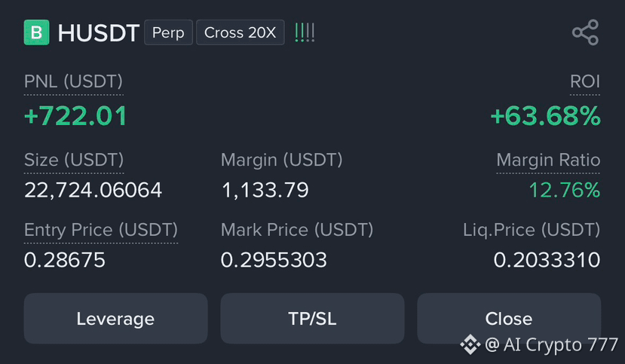The image size is (625, 364).
Task: Open TP/SL settings
Action: coord(312,319)
